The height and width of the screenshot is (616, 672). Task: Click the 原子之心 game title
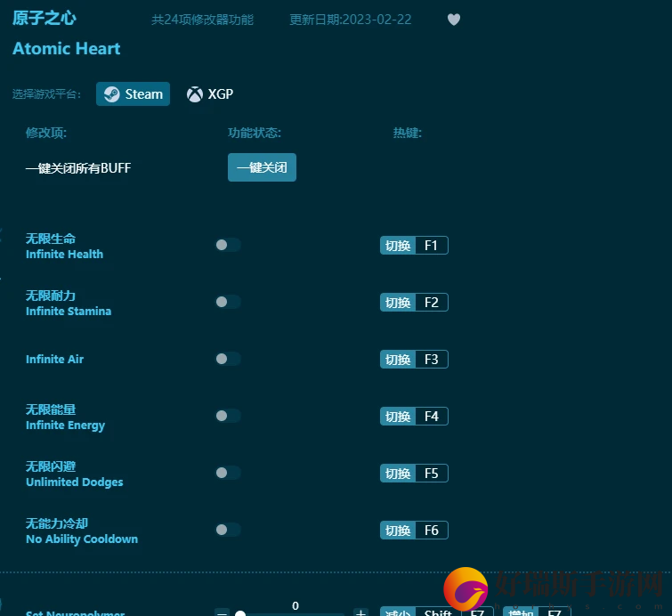tap(45, 19)
